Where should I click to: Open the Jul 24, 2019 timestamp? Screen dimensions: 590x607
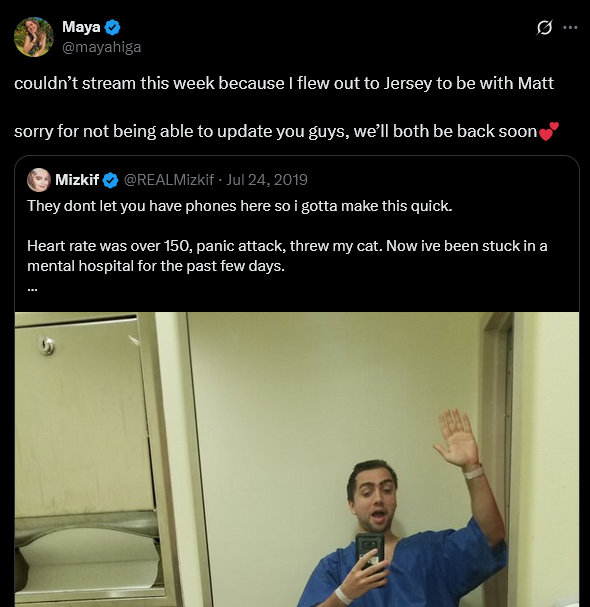pos(267,180)
